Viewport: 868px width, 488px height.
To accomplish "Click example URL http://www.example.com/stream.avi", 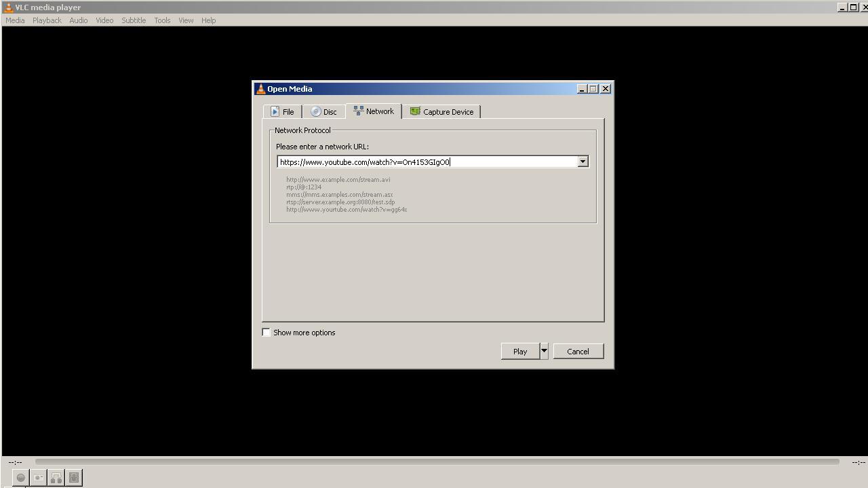I will [x=338, y=180].
